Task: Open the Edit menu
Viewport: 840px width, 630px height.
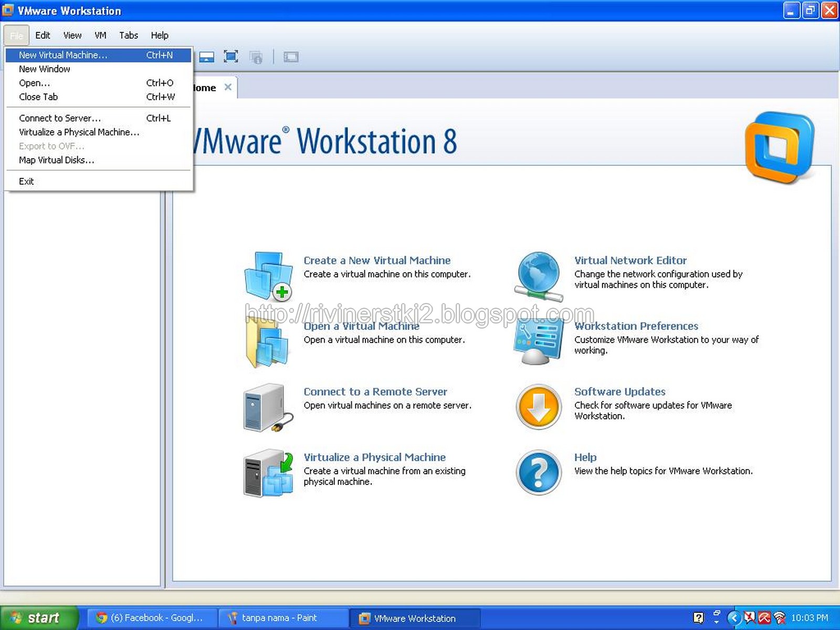Action: click(x=43, y=35)
